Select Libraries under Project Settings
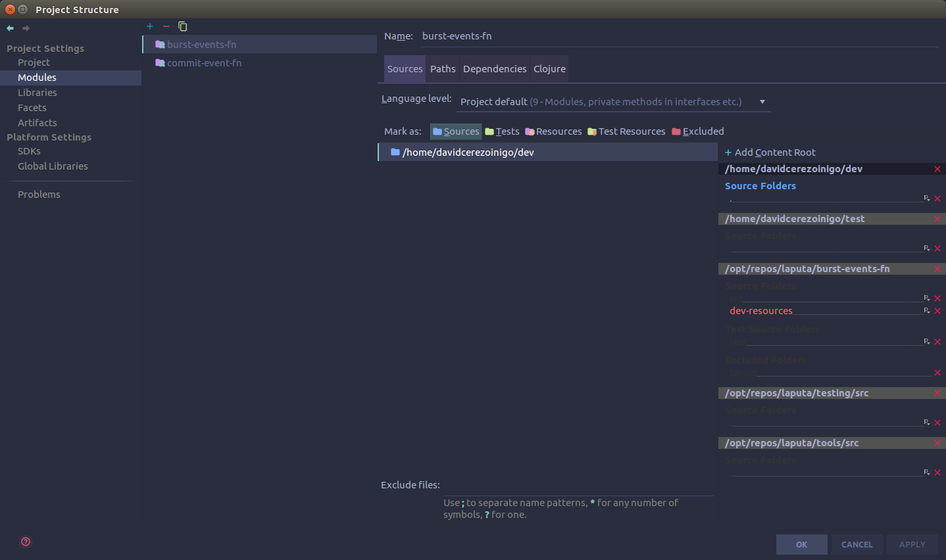Screen dimensions: 946x560 (x=37, y=92)
